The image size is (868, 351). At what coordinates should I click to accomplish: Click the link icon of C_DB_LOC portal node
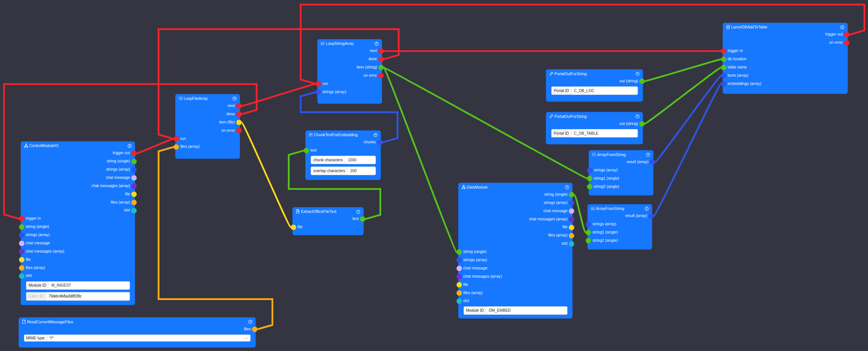(551, 74)
